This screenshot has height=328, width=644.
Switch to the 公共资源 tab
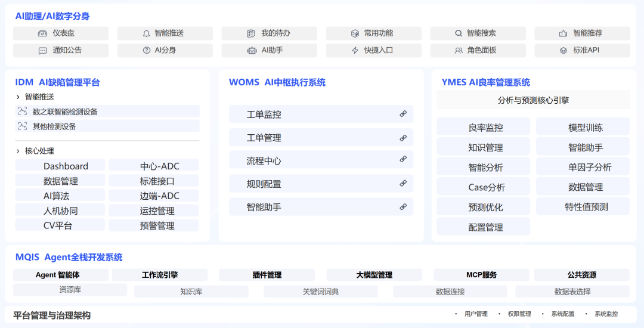pos(581,275)
